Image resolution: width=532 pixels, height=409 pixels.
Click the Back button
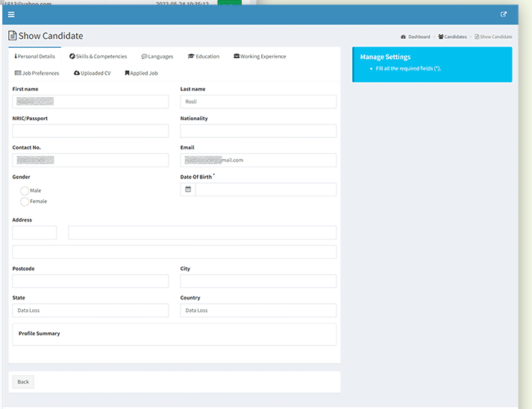coord(23,382)
